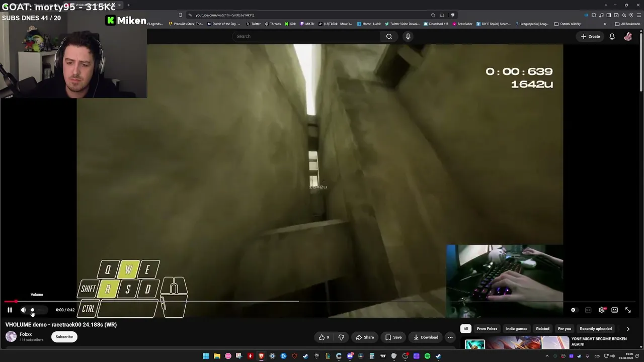Subscribe to the Fobxx channel
644x362 pixels.
click(64, 337)
